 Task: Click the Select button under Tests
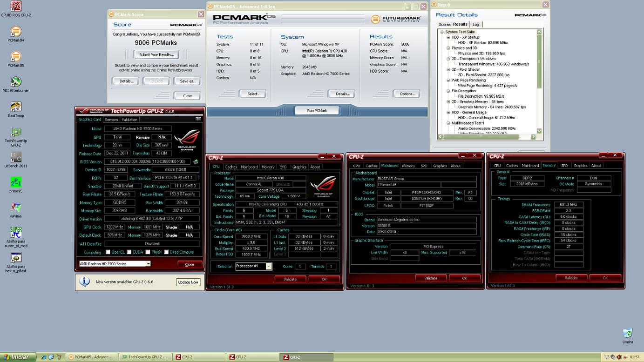pyautogui.click(x=254, y=94)
